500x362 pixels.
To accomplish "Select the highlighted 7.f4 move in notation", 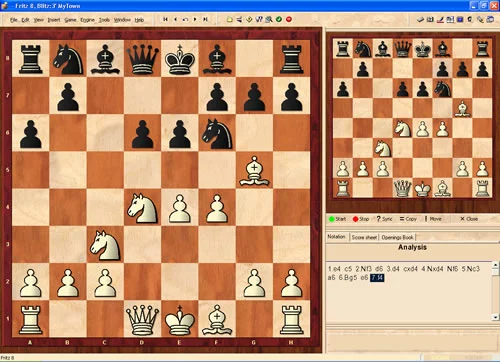I will click(x=377, y=278).
